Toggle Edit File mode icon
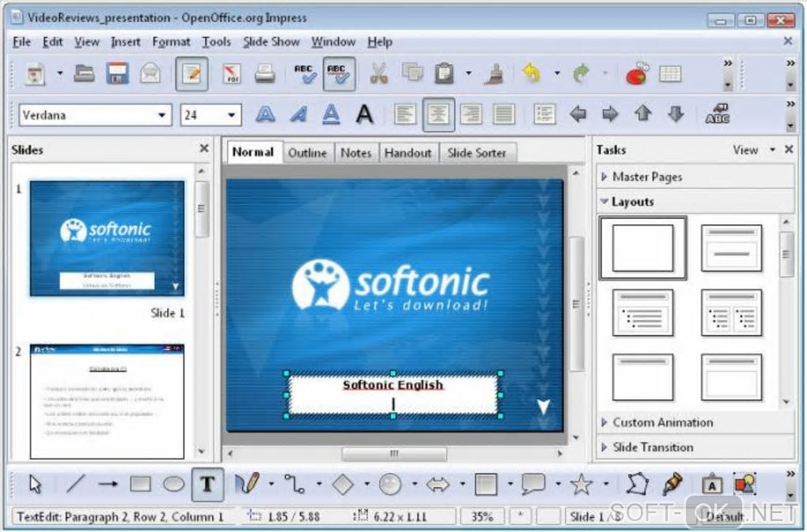The height and width of the screenshot is (532, 807). [191, 74]
